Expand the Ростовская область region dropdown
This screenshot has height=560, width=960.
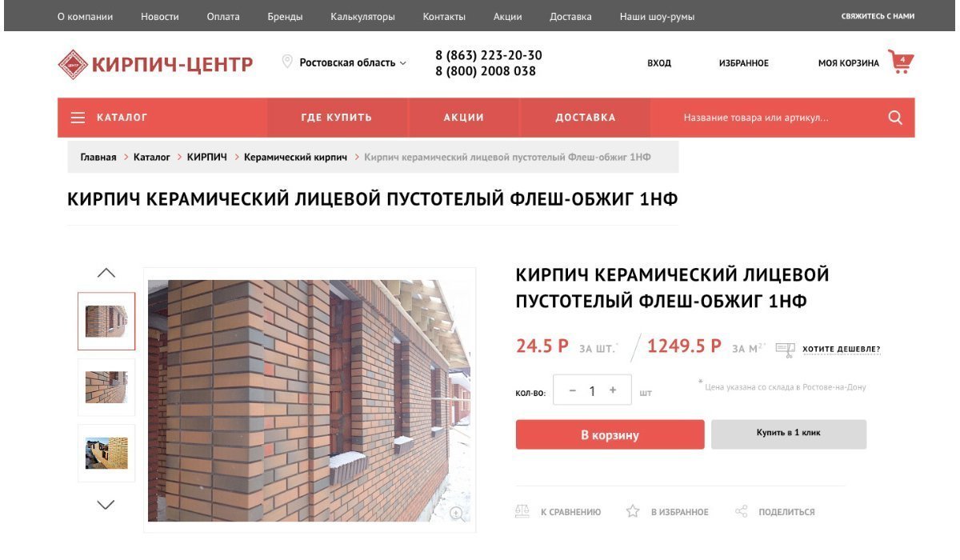coord(353,62)
